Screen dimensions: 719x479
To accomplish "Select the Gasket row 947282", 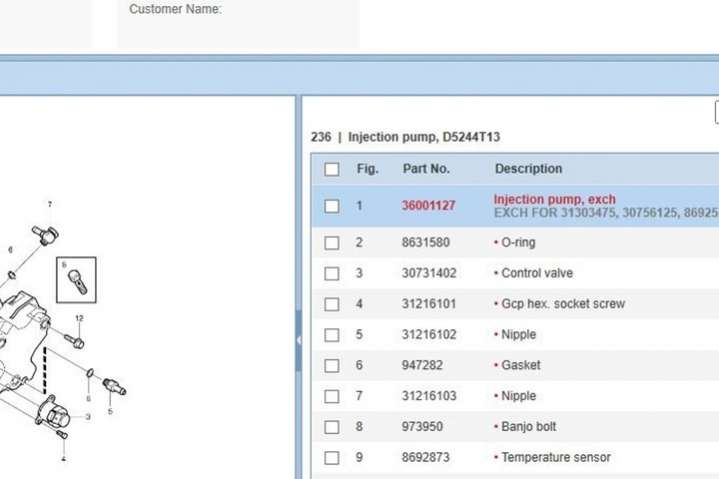I will [x=520, y=366].
